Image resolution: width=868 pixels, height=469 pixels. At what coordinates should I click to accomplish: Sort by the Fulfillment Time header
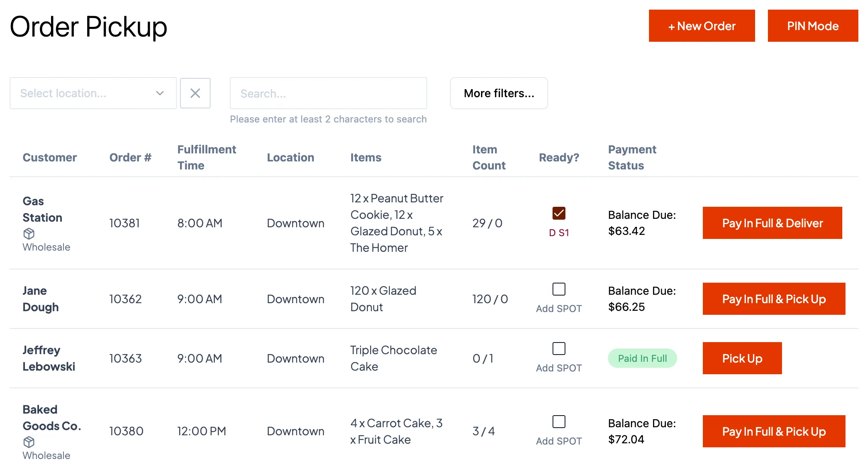tap(207, 157)
